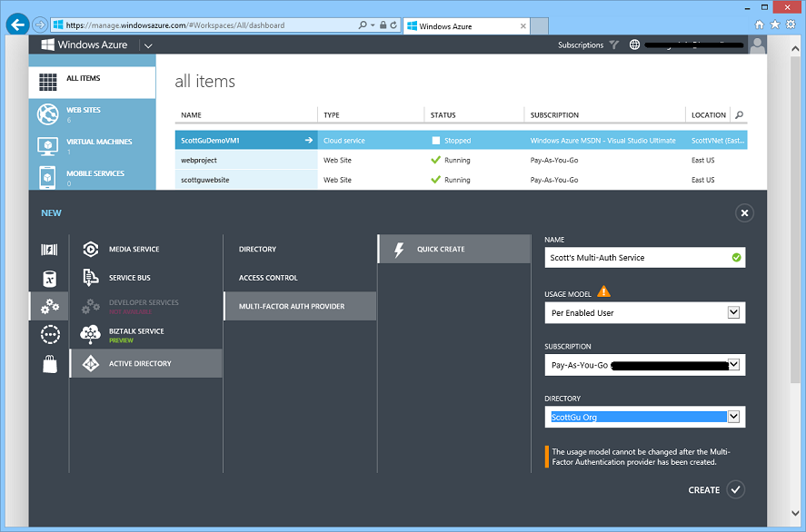
Task: Click the Active Directory diamond icon
Action: (91, 363)
